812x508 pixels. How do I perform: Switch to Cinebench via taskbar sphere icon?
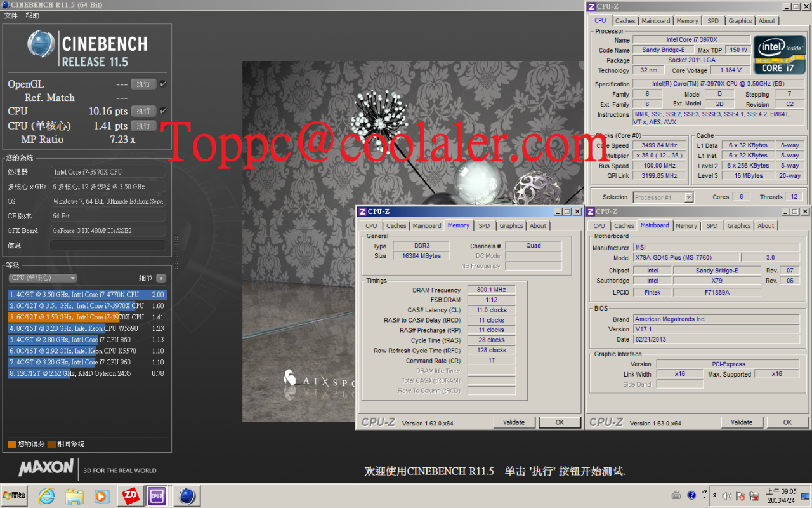point(186,495)
